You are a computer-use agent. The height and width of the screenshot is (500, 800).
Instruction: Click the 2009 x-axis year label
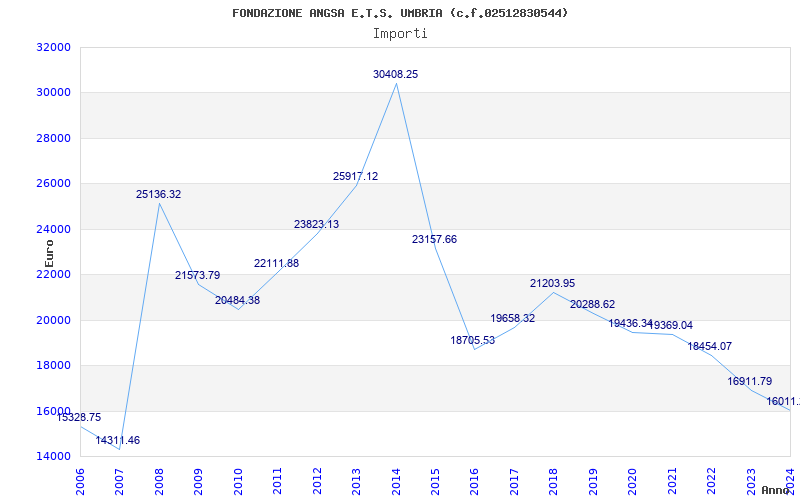click(x=198, y=482)
